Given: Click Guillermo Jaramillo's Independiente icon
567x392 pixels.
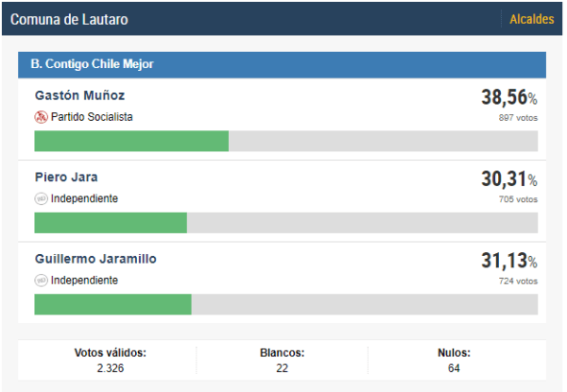Looking at the screenshot, I should pyautogui.click(x=41, y=281).
